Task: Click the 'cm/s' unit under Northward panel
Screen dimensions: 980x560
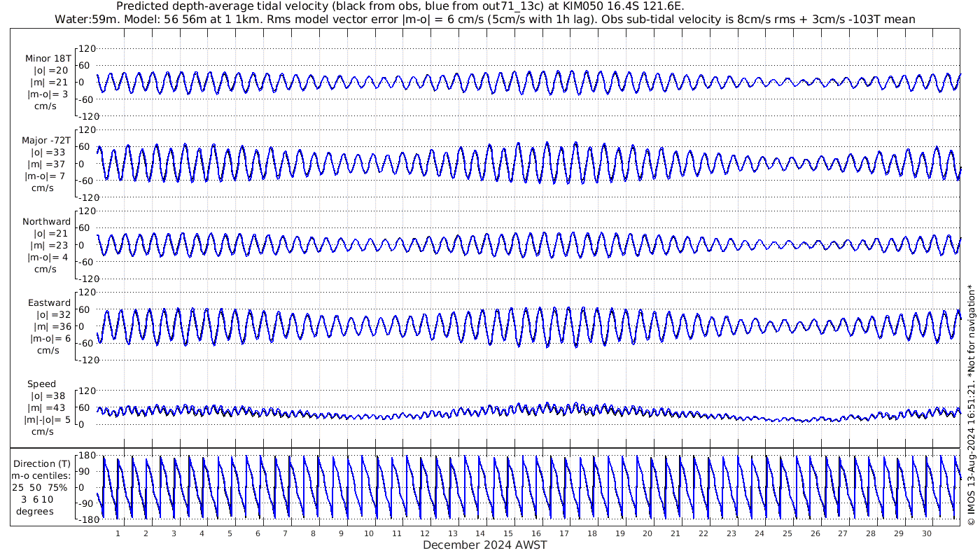Action: (45, 269)
